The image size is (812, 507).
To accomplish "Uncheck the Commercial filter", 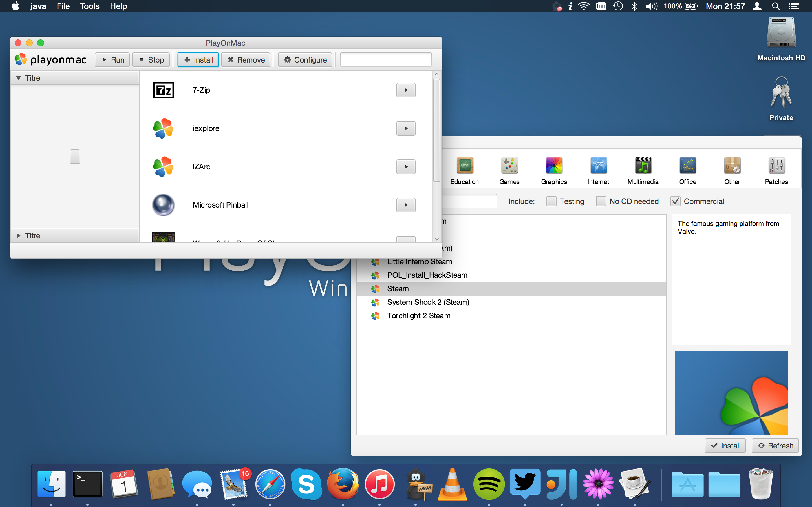I will [x=676, y=201].
